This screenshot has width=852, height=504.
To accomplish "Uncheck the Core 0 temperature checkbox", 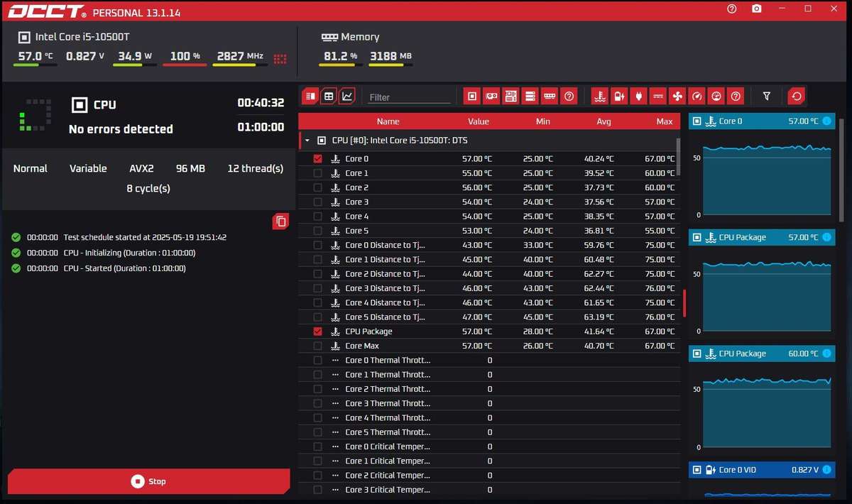I will (x=317, y=159).
